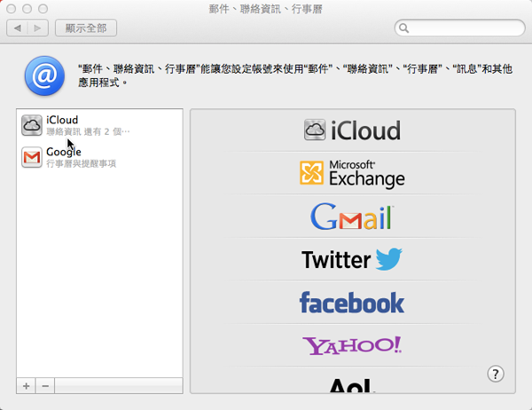Click the search field in toolbar
532x410 pixels.
459,28
